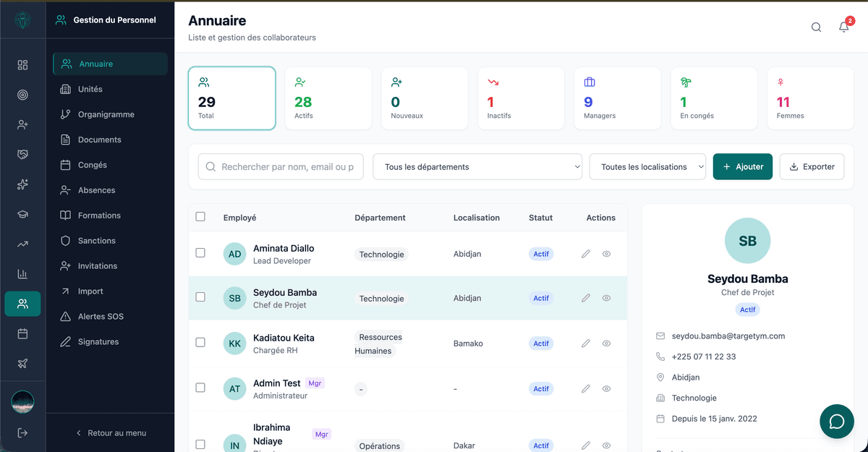Open the chat bubble widget
Screen dimensions: 868x452
(x=837, y=422)
